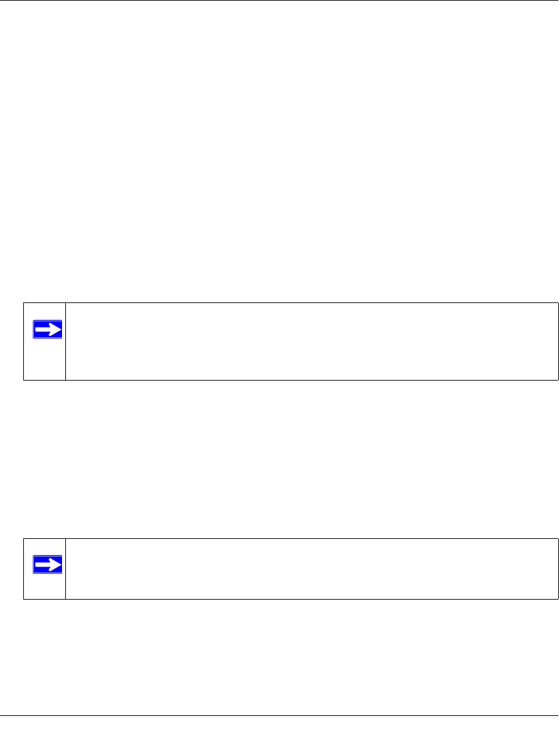This screenshot has width=559, height=756.
Task: Click the blank page area between note boxes
Action: pos(279,459)
